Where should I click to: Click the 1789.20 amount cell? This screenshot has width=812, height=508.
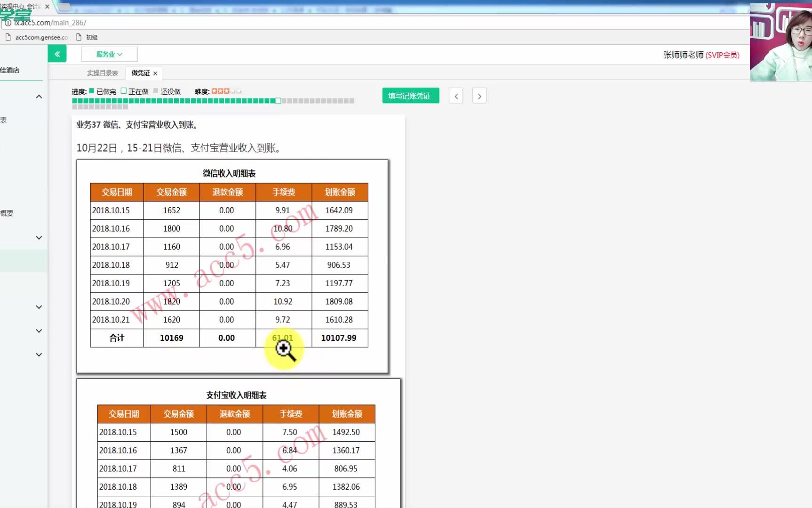[339, 229]
